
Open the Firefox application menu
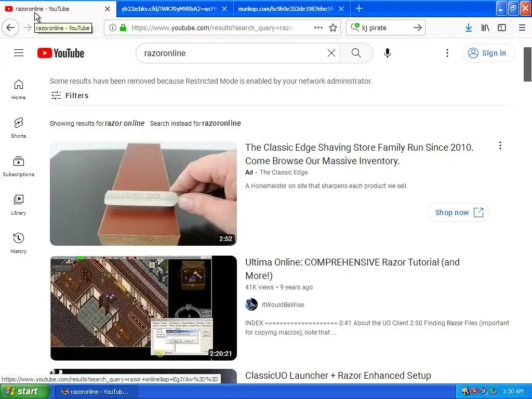522,28
